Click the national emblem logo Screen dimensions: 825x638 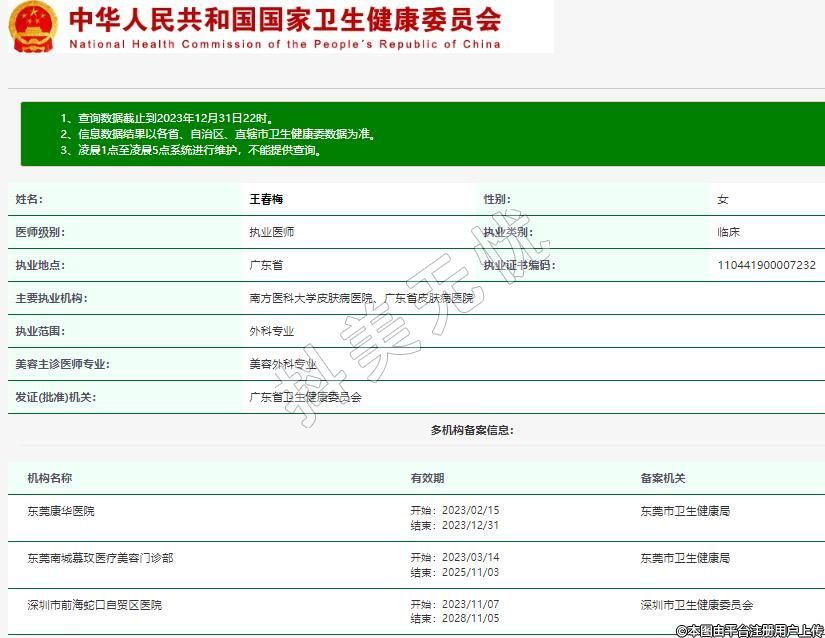click(34, 27)
